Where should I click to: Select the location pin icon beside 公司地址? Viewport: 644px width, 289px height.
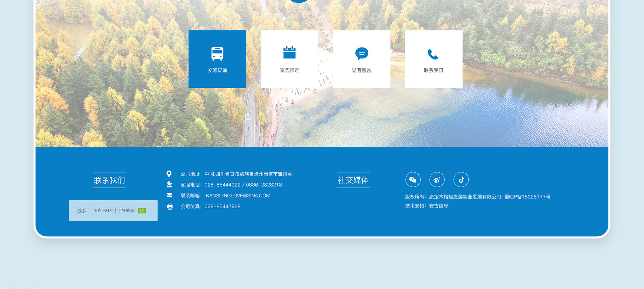click(169, 174)
